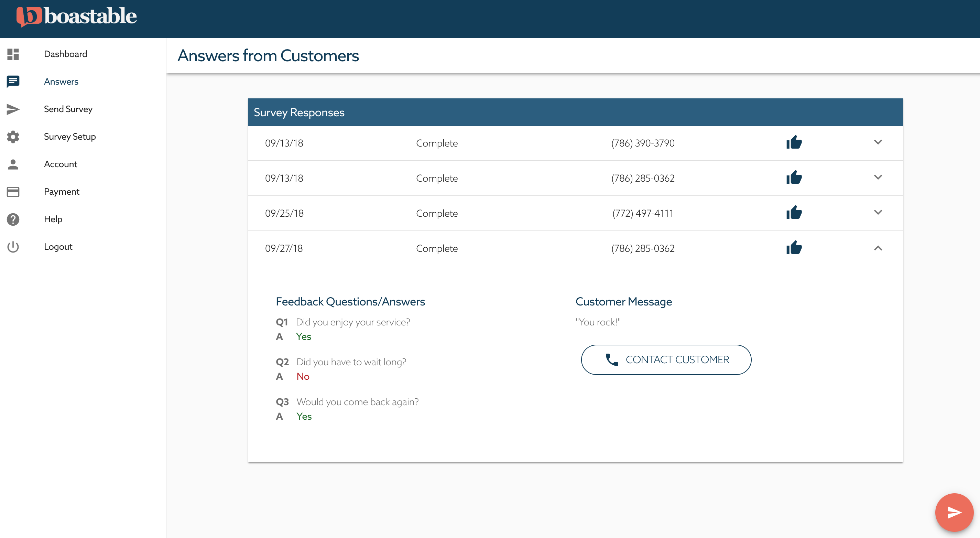
Task: Click the Send Survey paper plane icon
Action: pyautogui.click(x=13, y=109)
